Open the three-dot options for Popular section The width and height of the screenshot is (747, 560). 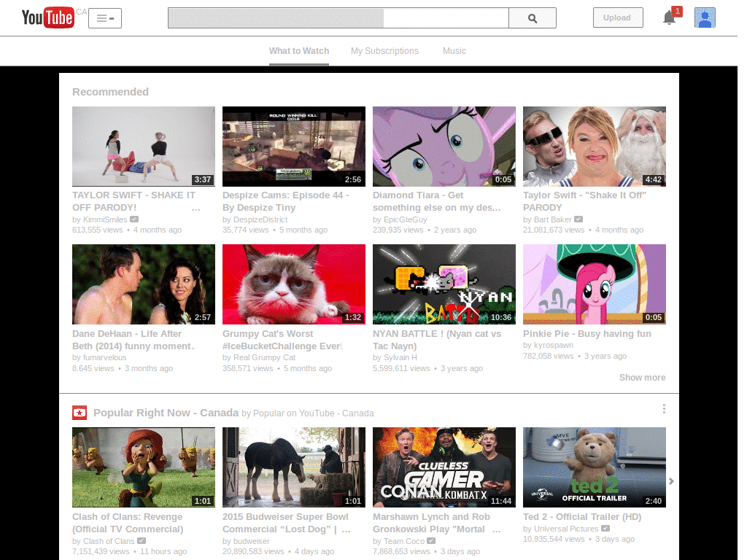click(x=664, y=409)
